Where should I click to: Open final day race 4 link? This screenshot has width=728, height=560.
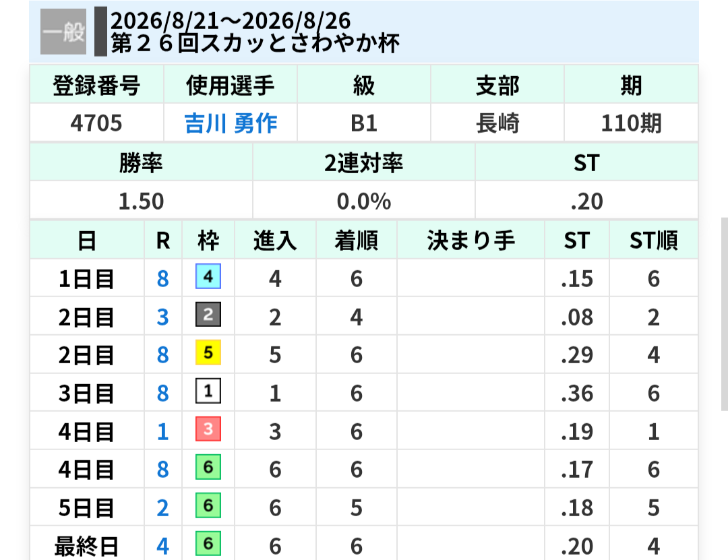162,546
